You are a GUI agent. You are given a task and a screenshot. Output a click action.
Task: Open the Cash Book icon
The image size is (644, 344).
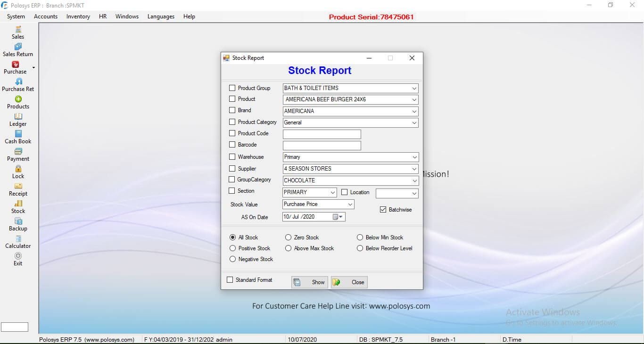click(18, 134)
